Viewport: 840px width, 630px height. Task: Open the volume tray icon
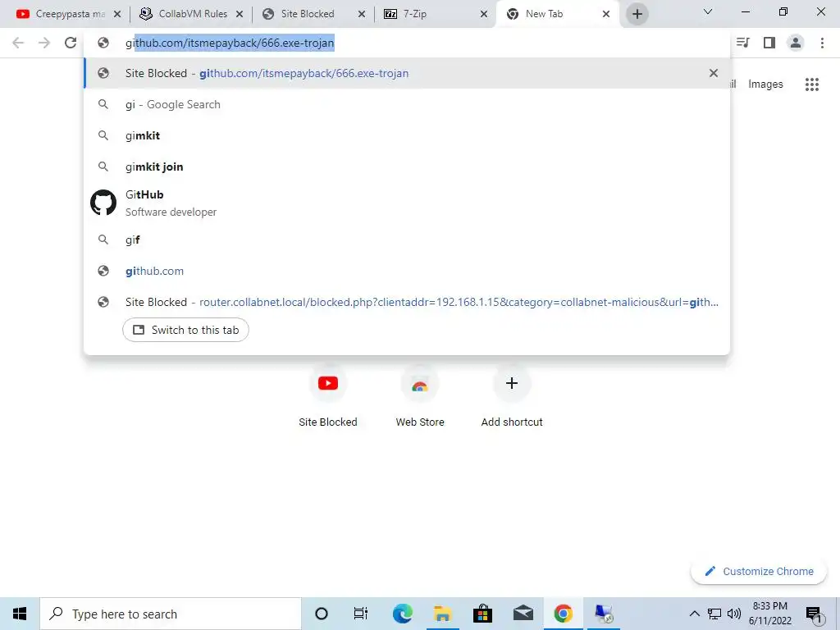click(x=734, y=614)
